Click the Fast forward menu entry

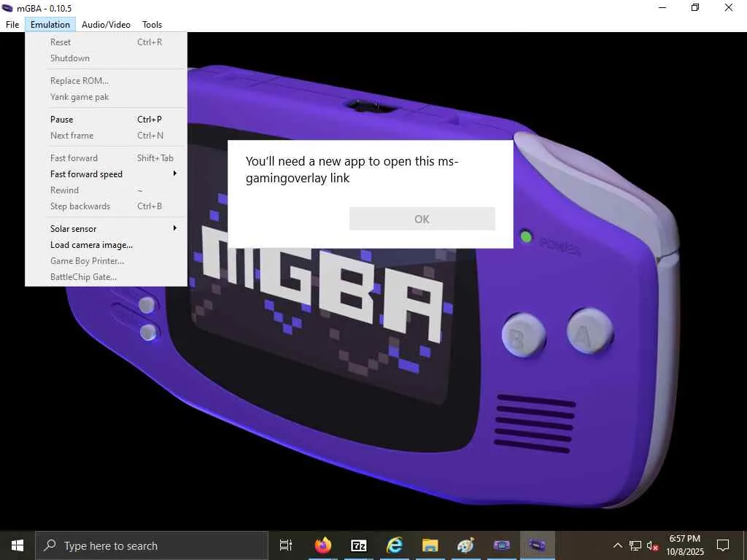point(106,158)
